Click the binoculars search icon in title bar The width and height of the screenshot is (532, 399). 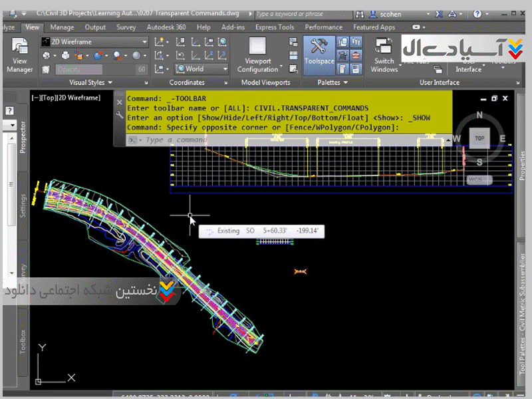pos(360,13)
